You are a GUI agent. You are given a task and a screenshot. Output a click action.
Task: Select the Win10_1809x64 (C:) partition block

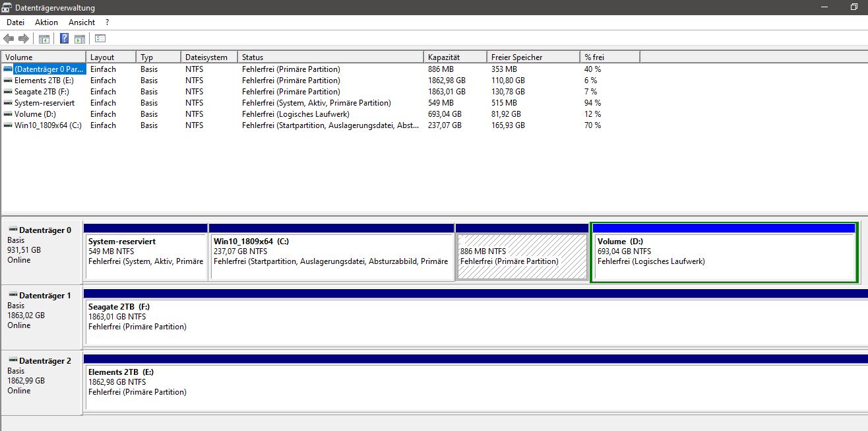(x=332, y=252)
